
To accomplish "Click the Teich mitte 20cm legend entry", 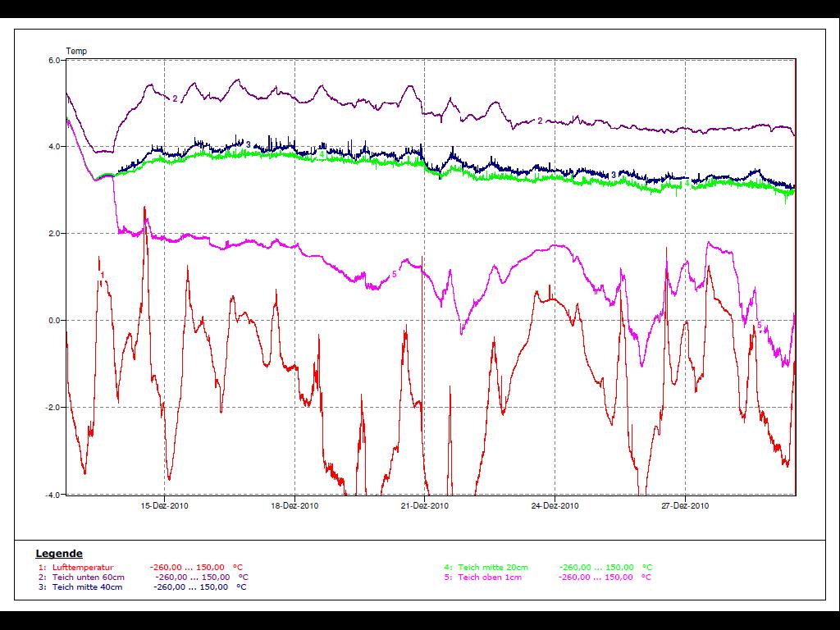I will (492, 567).
